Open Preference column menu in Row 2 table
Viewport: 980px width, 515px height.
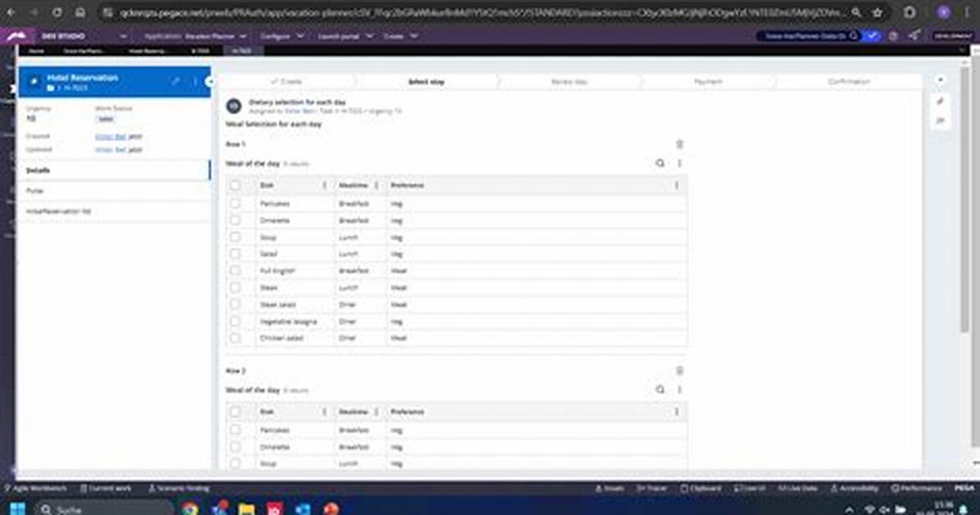point(676,412)
